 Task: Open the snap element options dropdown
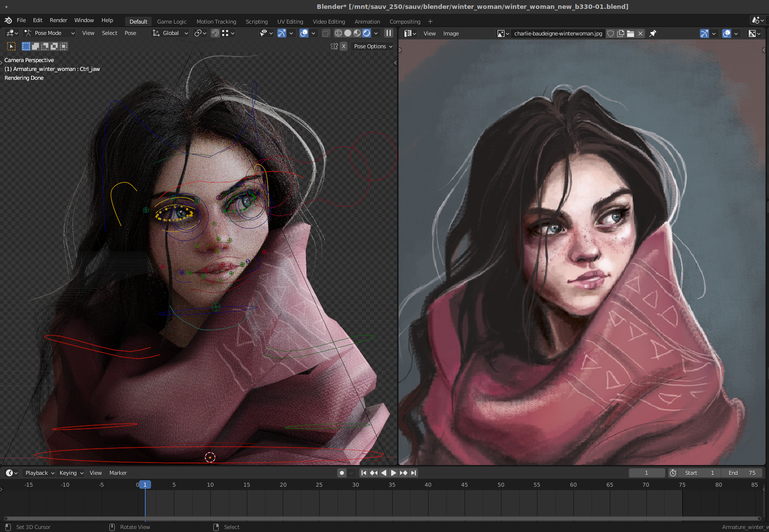point(228,33)
